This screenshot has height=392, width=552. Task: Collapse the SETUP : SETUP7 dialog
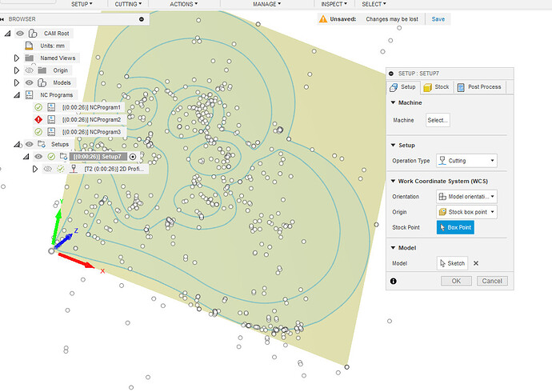tap(390, 74)
